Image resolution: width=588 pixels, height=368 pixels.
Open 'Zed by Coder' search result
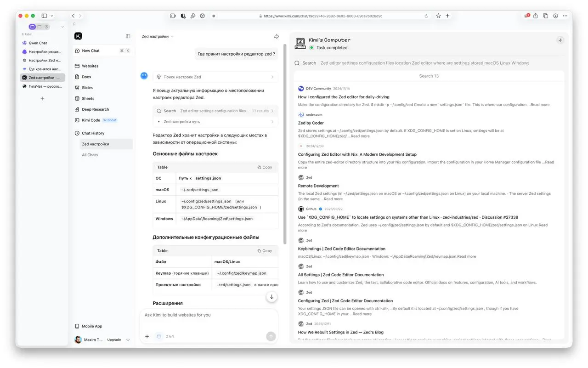click(x=311, y=123)
